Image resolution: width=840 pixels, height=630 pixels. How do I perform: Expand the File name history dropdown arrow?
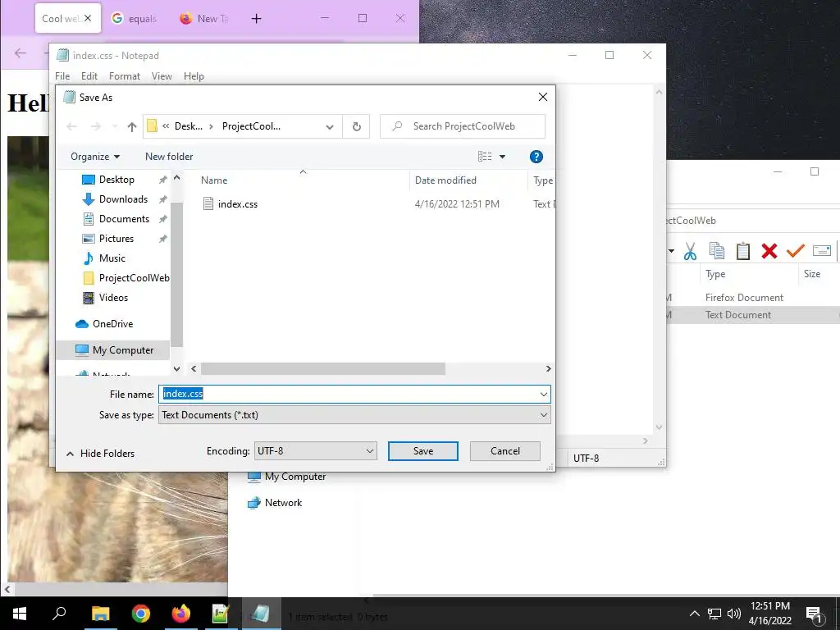pyautogui.click(x=543, y=395)
